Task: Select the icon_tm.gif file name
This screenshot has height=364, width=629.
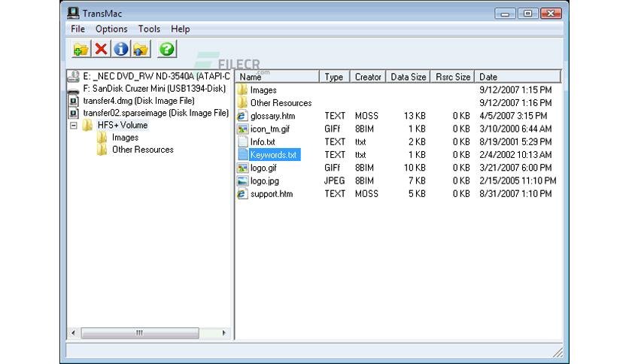Action: coord(270,129)
